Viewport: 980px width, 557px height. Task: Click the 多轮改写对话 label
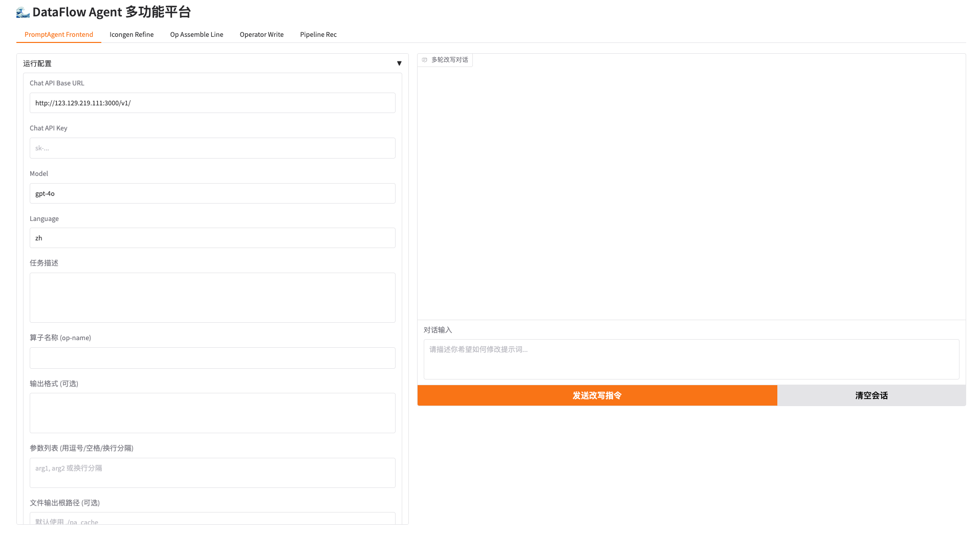[x=449, y=60]
